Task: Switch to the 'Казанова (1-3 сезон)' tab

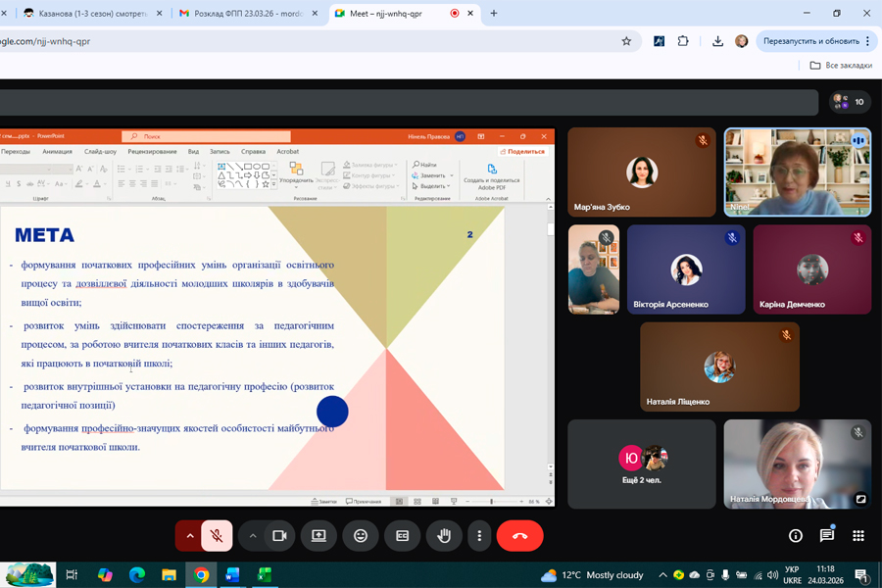Action: tap(93, 13)
